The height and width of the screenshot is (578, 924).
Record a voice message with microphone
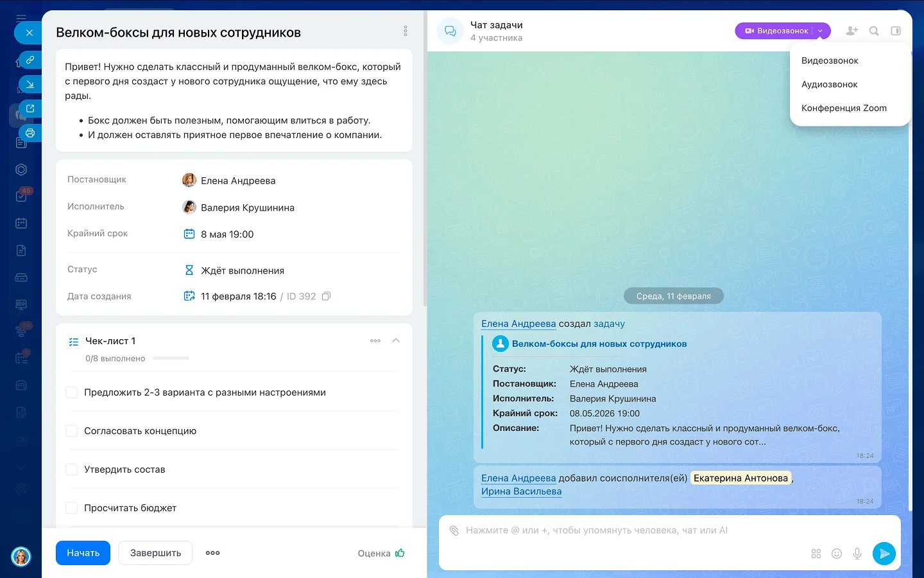tap(857, 554)
